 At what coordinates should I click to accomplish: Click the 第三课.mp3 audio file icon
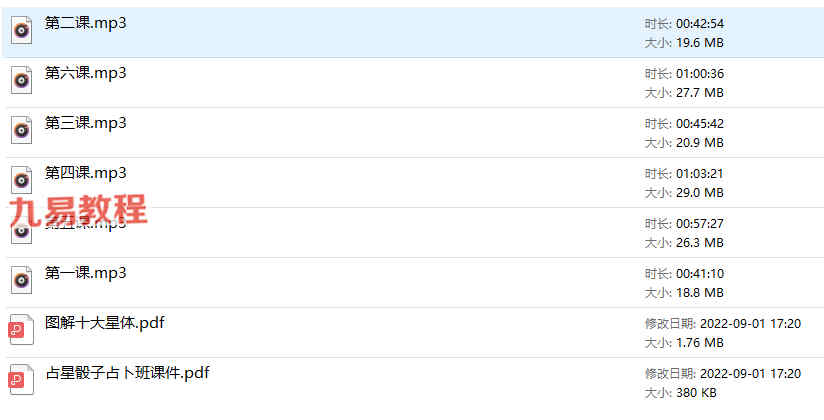pyautogui.click(x=22, y=130)
